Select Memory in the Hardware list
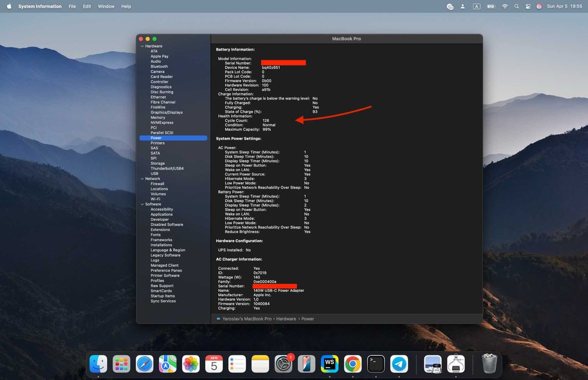Image resolution: width=588 pixels, height=380 pixels. [x=158, y=117]
